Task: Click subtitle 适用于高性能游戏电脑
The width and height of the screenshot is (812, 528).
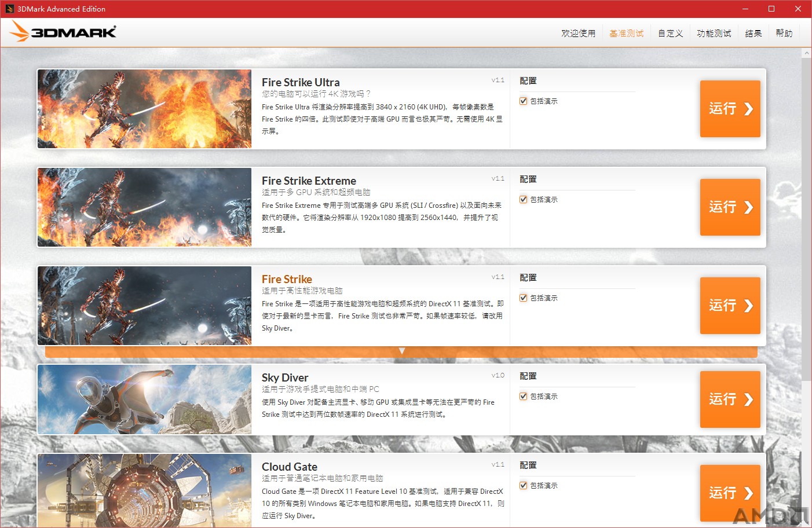Action: click(x=302, y=291)
